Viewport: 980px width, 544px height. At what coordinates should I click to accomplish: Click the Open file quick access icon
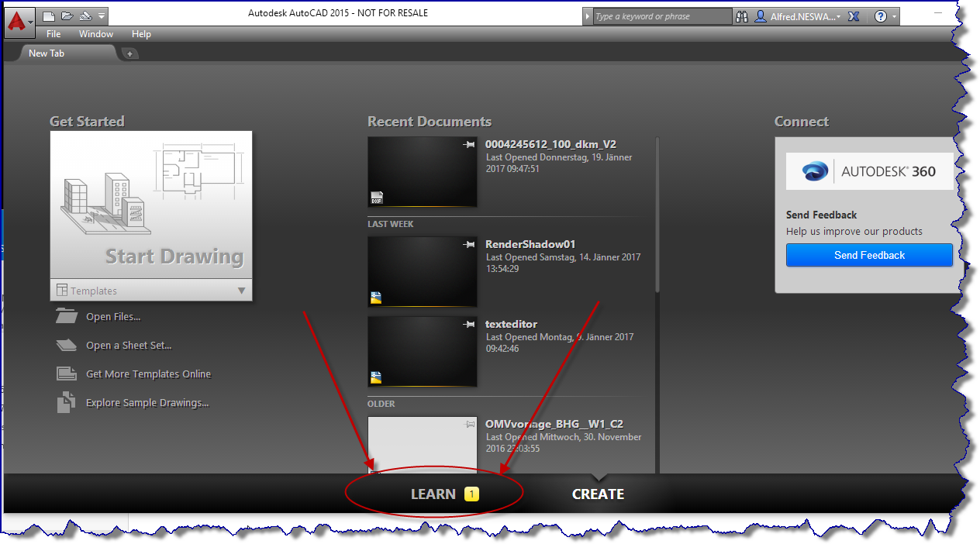point(67,15)
